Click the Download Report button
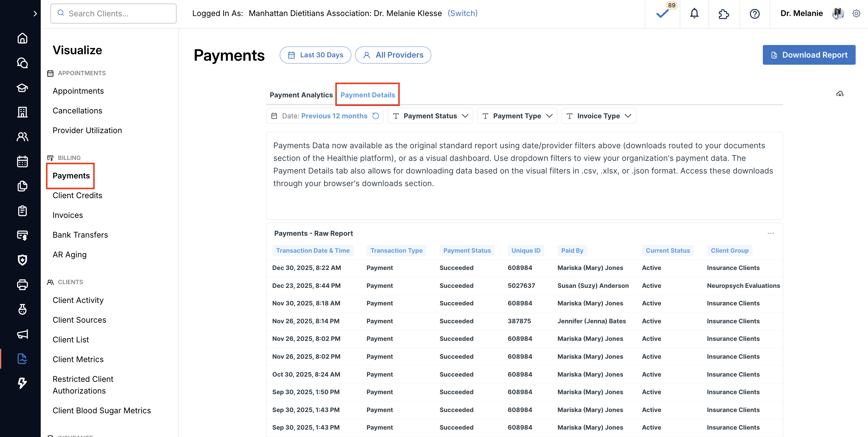 click(x=809, y=55)
